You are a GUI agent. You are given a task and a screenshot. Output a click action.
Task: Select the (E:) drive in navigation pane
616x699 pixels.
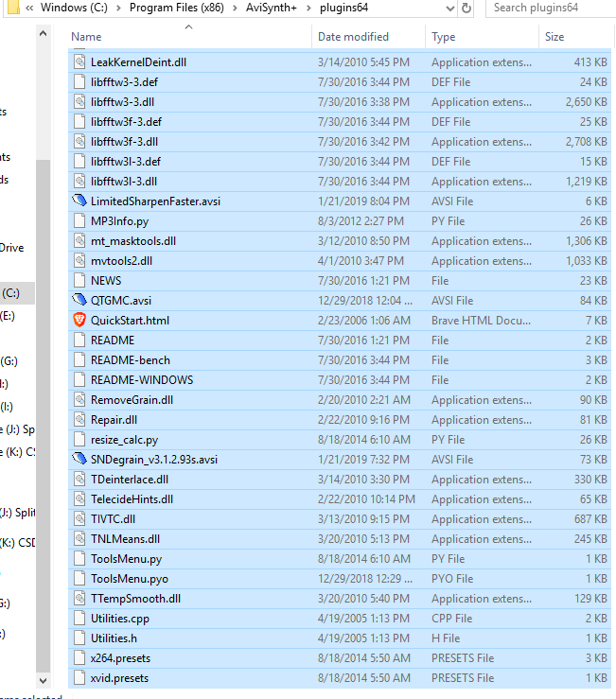(x=8, y=316)
